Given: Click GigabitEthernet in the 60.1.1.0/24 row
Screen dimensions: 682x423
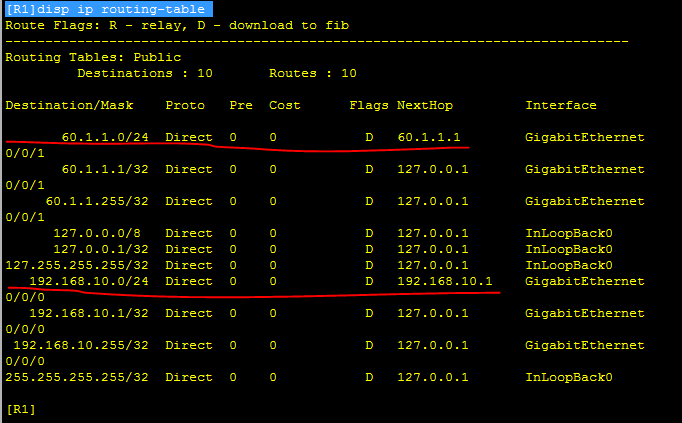Looking at the screenshot, I should point(585,137).
